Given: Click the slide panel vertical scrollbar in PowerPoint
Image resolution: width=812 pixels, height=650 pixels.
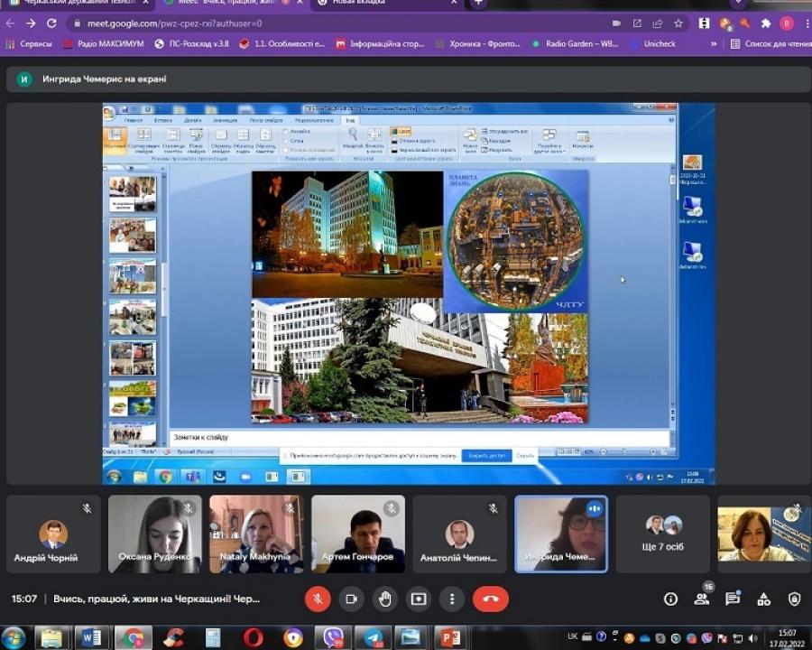Looking at the screenshot, I should tap(163, 306).
